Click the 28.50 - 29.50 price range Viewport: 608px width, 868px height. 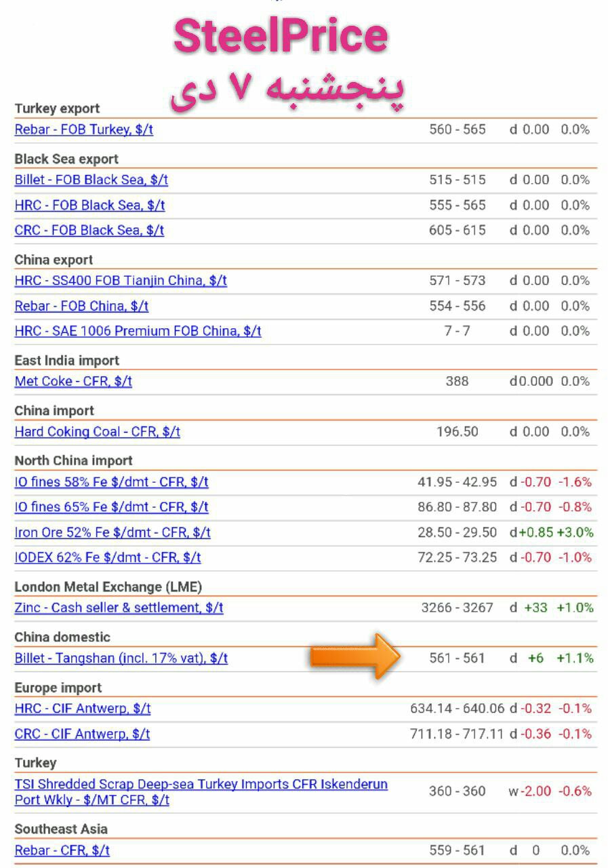(458, 532)
